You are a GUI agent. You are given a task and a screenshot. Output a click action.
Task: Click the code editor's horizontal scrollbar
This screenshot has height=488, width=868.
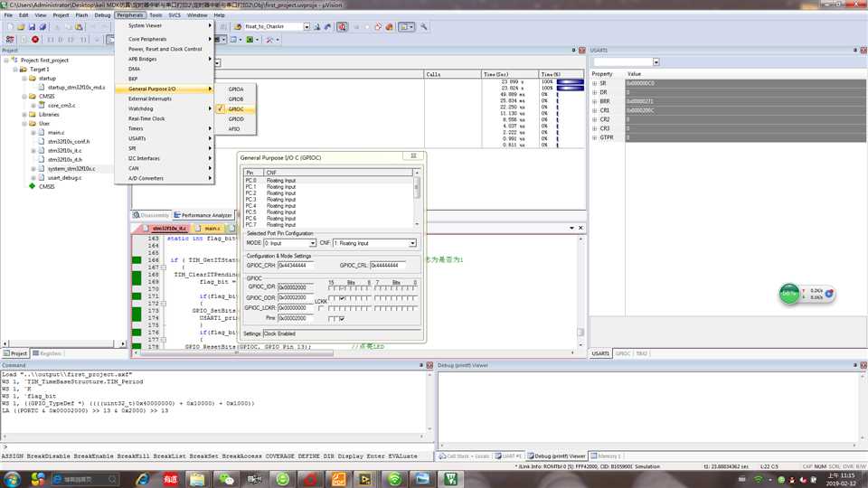click(354, 352)
